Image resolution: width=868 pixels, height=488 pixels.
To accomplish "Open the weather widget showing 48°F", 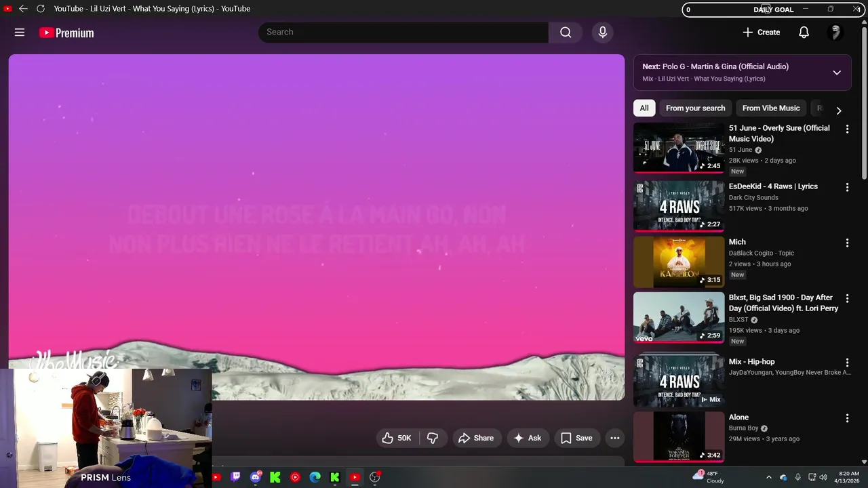I will (709, 477).
